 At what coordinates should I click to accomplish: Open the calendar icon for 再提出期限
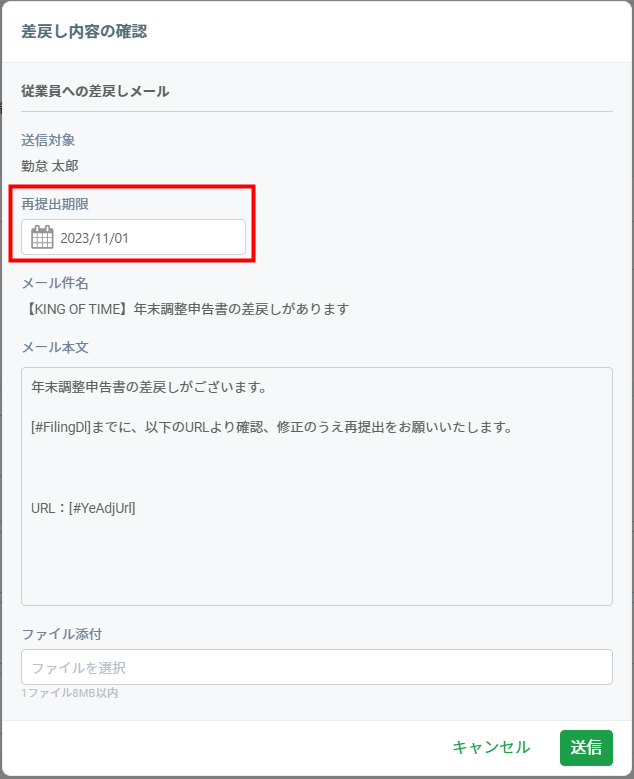click(42, 237)
